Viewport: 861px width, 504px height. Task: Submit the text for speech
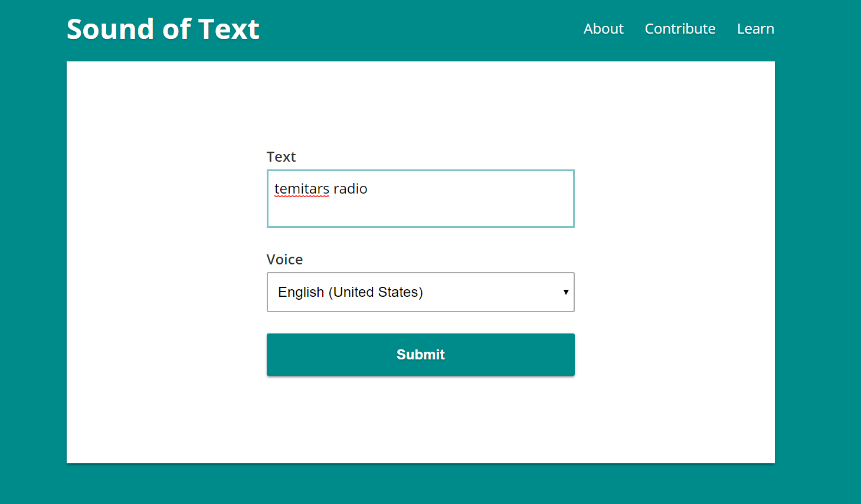point(421,355)
